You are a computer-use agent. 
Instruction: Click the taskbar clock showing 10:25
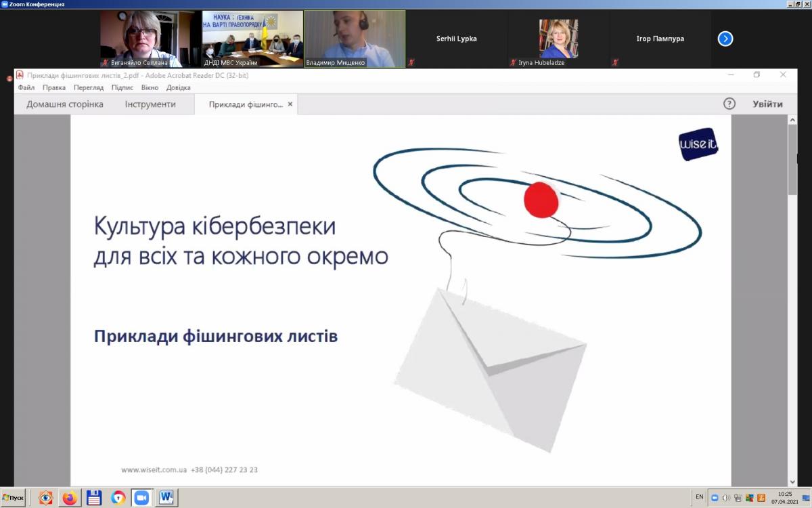(785, 498)
